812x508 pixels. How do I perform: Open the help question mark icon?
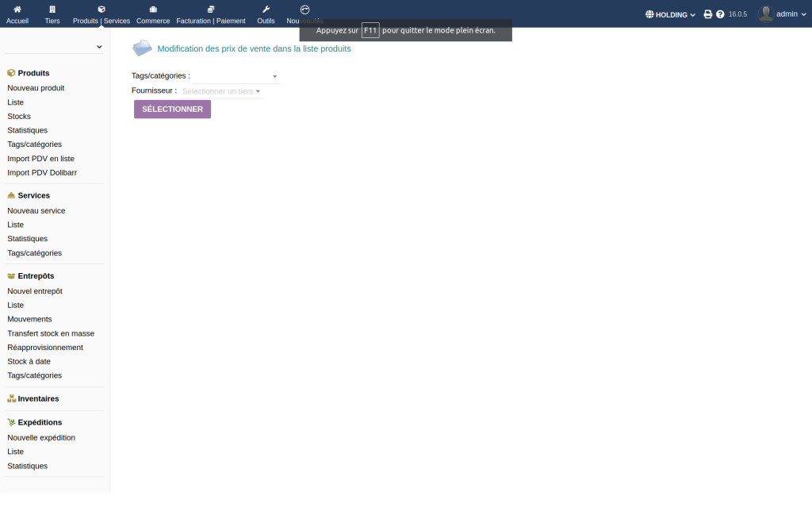pyautogui.click(x=720, y=14)
